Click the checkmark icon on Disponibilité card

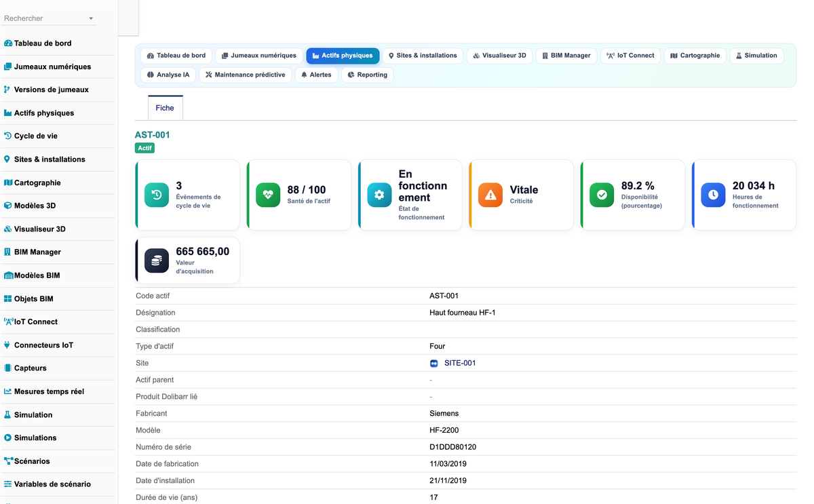tap(602, 195)
